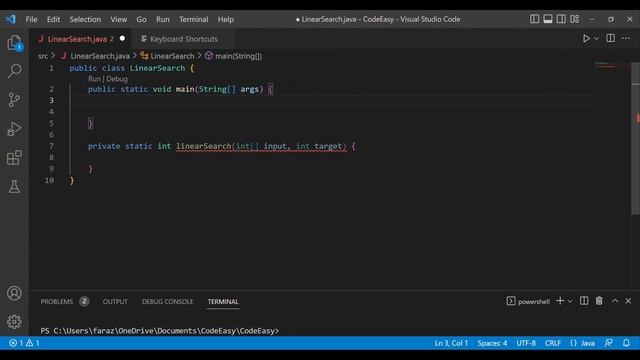Maximize the panel with the chevron
This screenshot has height=360, width=640.
(615, 301)
